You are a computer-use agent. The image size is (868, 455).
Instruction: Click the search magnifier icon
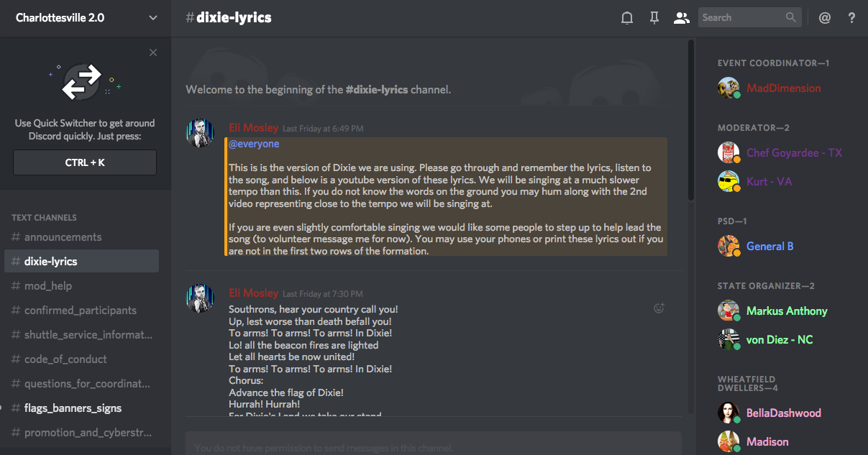791,18
